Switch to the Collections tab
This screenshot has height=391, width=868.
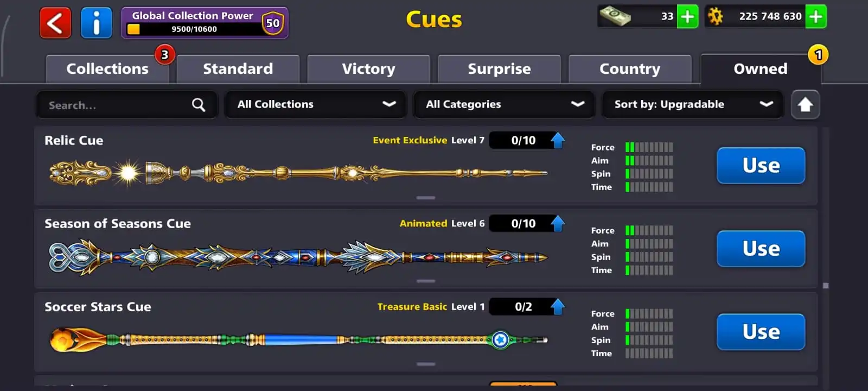(x=107, y=69)
